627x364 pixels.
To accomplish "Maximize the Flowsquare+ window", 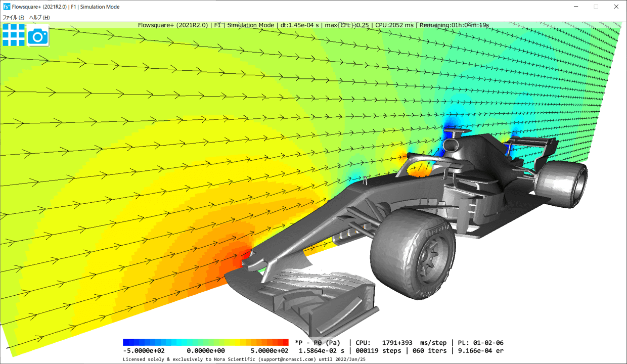I will pos(596,7).
